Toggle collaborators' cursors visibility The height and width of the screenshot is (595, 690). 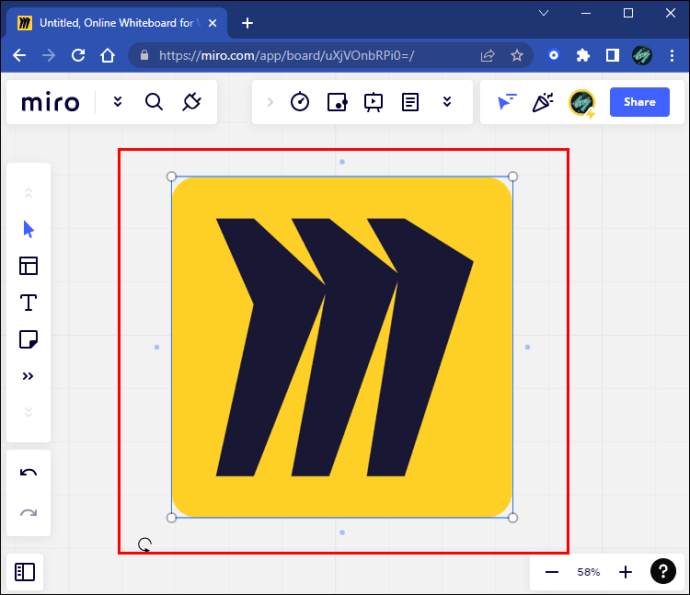point(506,102)
